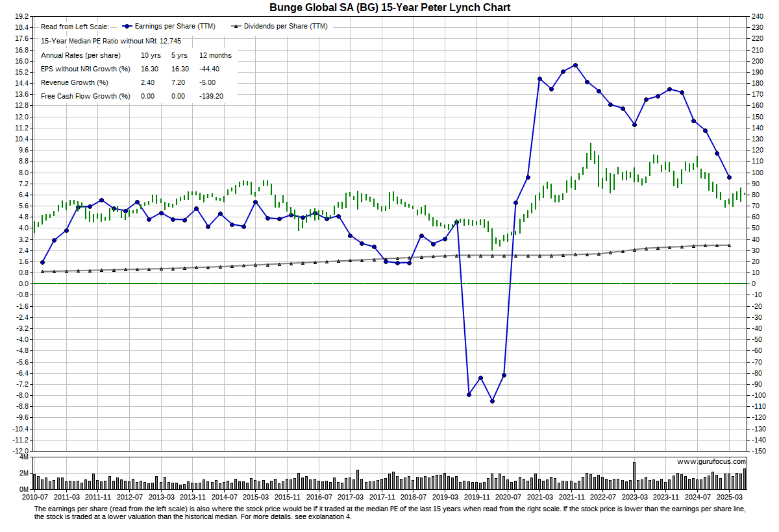
Task: Click the 'EPS without NRI Growth (%)' row label
Action: [x=86, y=69]
